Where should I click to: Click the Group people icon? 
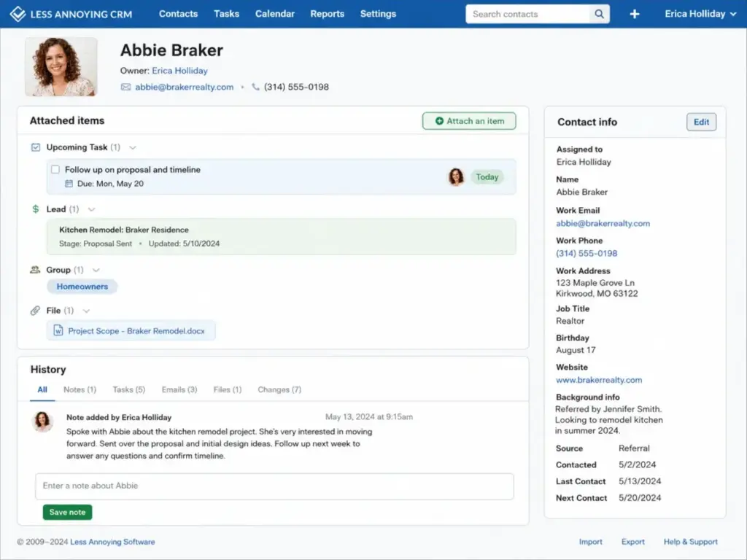coord(35,270)
